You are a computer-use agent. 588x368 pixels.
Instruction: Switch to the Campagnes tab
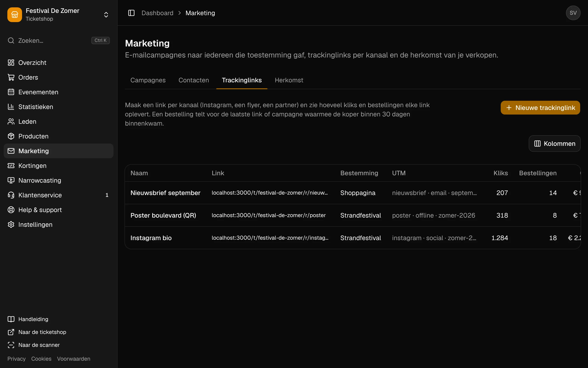pos(148,80)
